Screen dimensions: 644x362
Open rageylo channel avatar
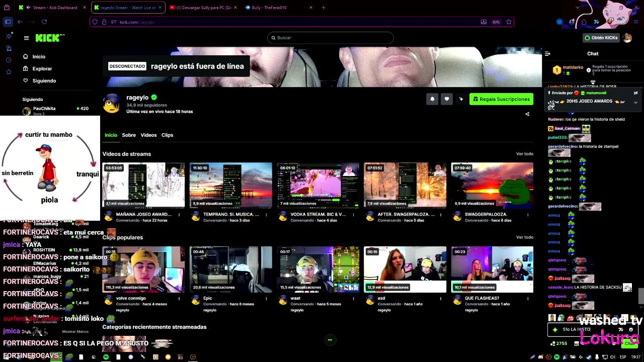click(112, 104)
